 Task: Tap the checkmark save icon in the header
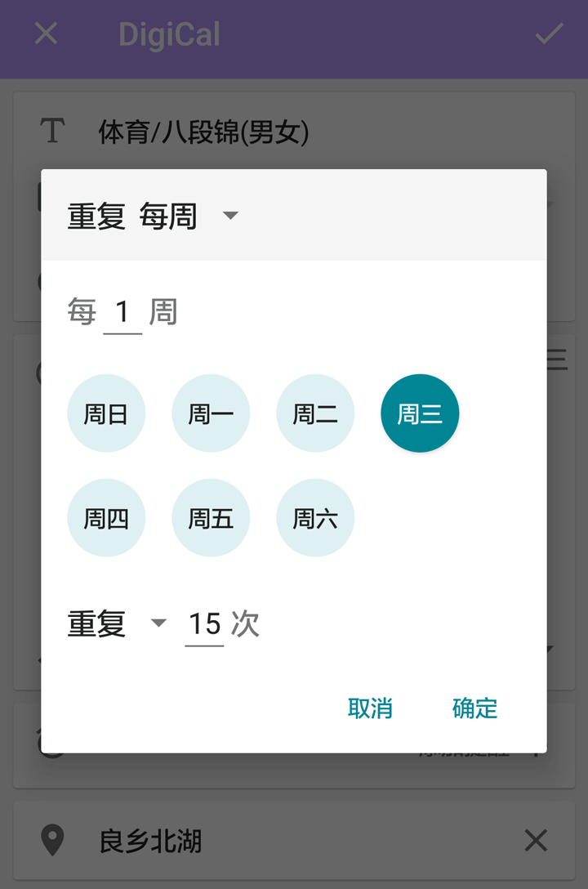[x=549, y=34]
